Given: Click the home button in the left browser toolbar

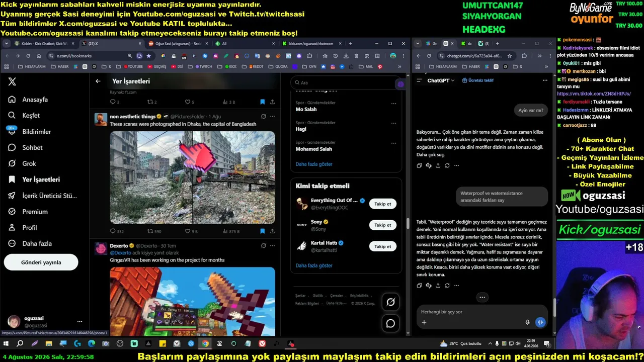Looking at the screenshot, I should coord(40,56).
